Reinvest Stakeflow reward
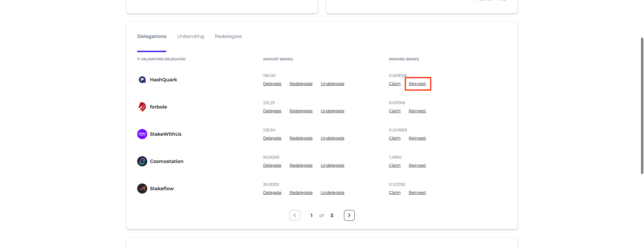The image size is (644, 248). [417, 192]
